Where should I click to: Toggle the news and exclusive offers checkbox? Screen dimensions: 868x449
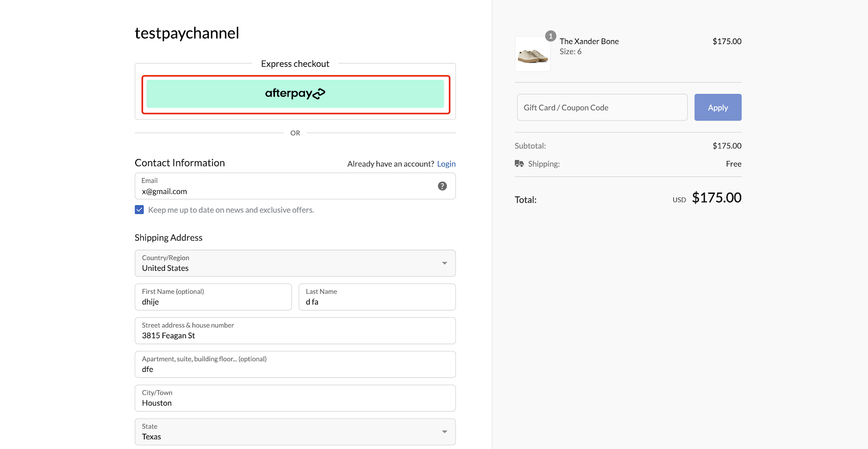point(139,210)
